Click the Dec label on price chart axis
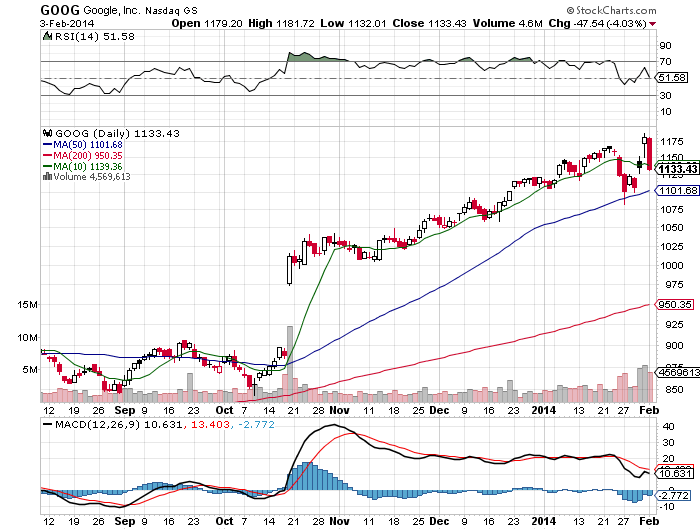Screen dimensions: 700x530 click(439, 410)
